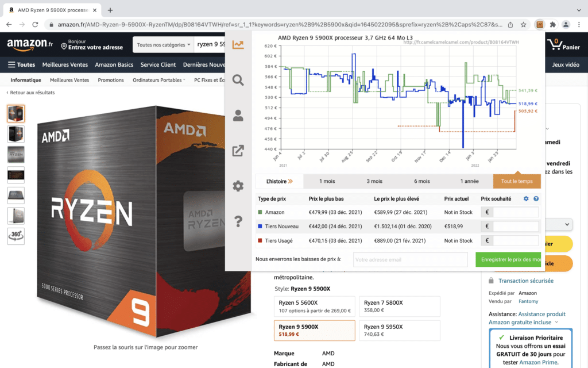The width and height of the screenshot is (588, 368).
Task: Open the Chrome profile icon
Action: click(566, 25)
